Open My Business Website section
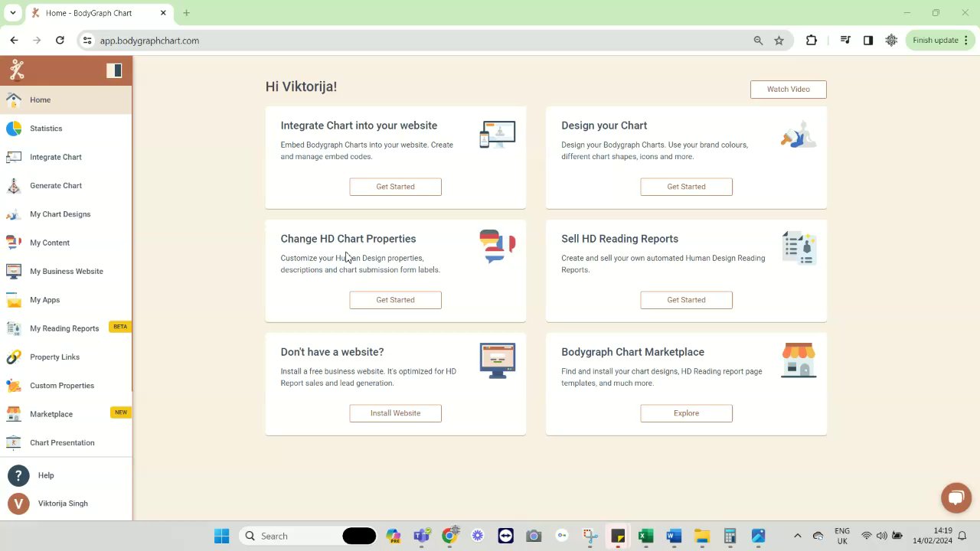Screen dimensions: 980x551 tap(66, 271)
